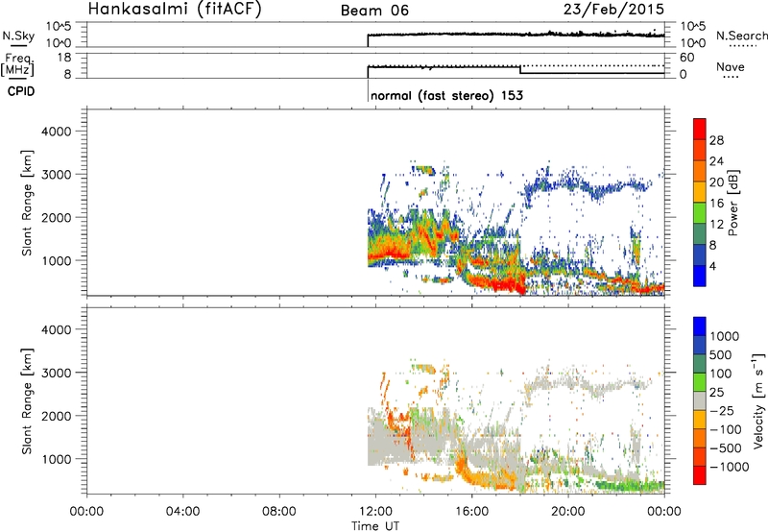Click the Velocity [m s-1] colorbar label

coord(758,400)
